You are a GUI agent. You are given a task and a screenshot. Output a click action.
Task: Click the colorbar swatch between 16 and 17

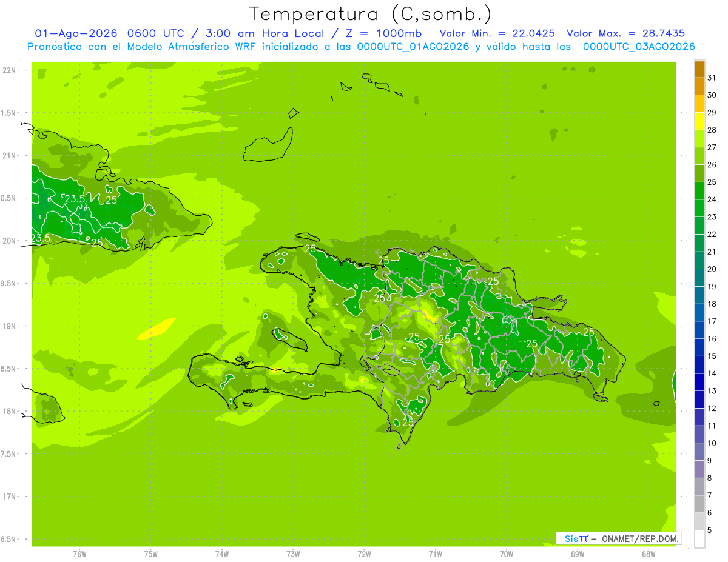click(699, 330)
